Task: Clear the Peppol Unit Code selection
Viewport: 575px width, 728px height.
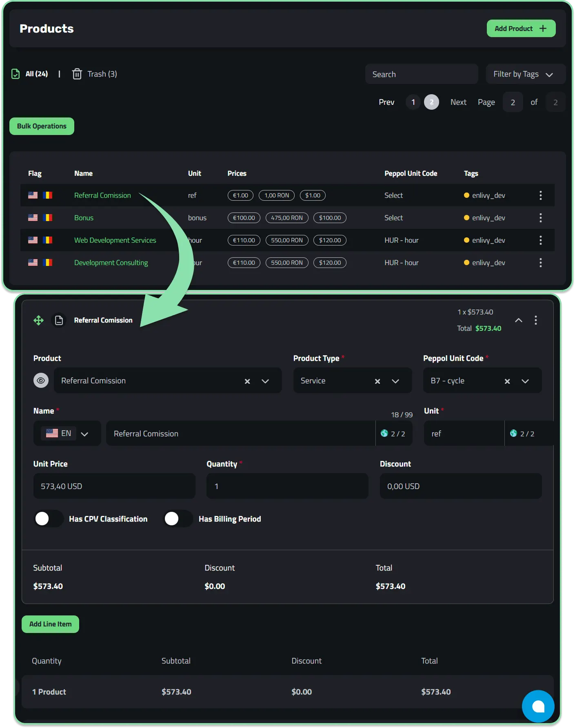Action: click(x=507, y=381)
